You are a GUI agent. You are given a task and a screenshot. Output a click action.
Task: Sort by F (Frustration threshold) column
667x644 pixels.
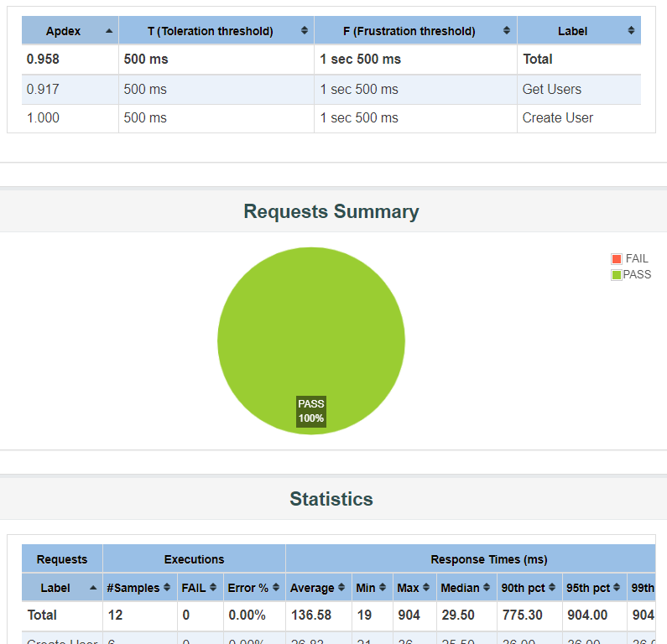(507, 31)
